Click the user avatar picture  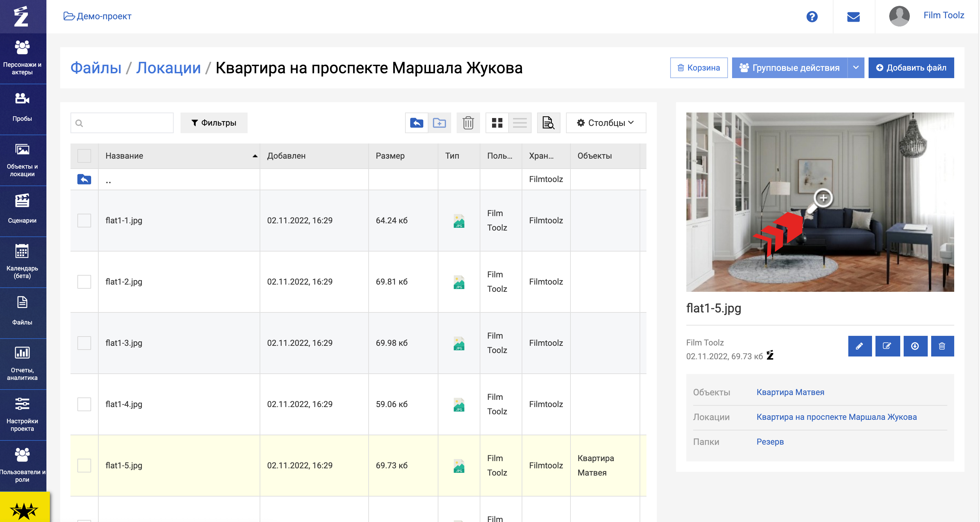[899, 16]
